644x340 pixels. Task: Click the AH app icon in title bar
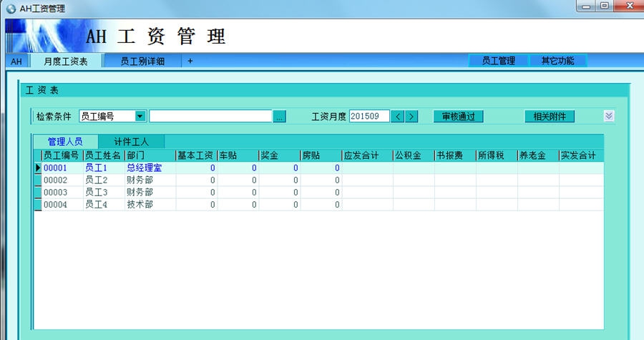tap(11, 8)
